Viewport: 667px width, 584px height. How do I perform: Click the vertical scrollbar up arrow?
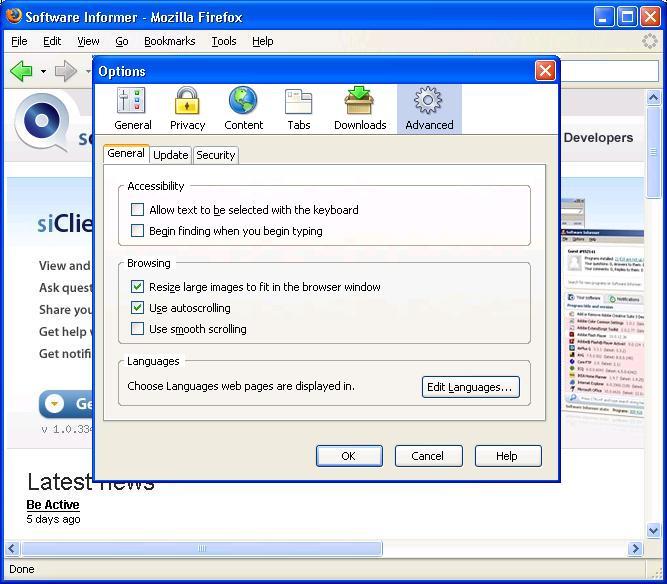click(x=653, y=98)
